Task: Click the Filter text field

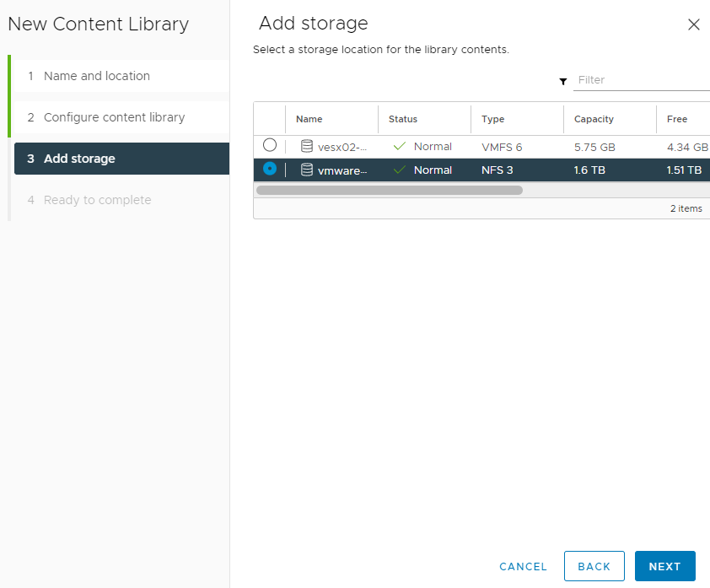Action: (641, 80)
